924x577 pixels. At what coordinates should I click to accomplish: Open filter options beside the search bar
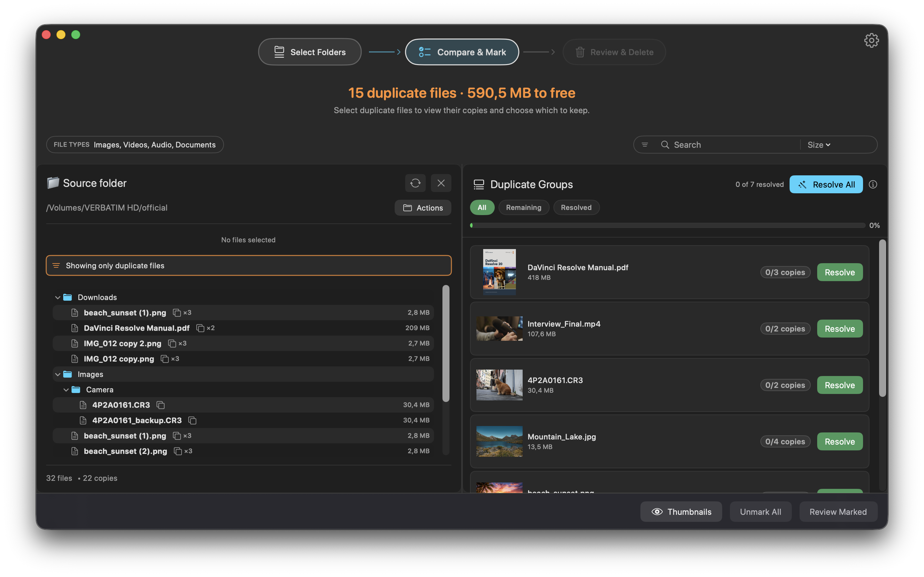[645, 145]
